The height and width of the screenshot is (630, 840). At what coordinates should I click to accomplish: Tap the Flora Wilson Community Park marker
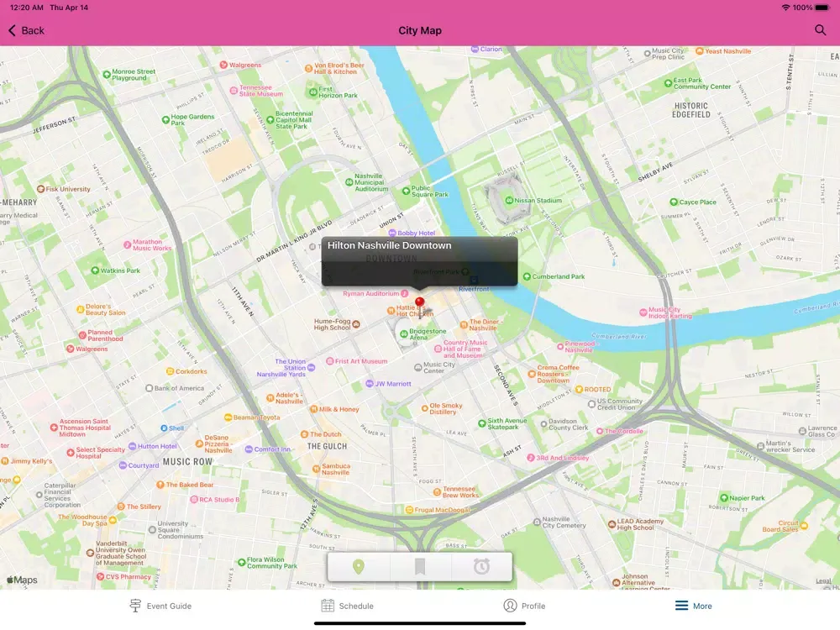coord(242,563)
